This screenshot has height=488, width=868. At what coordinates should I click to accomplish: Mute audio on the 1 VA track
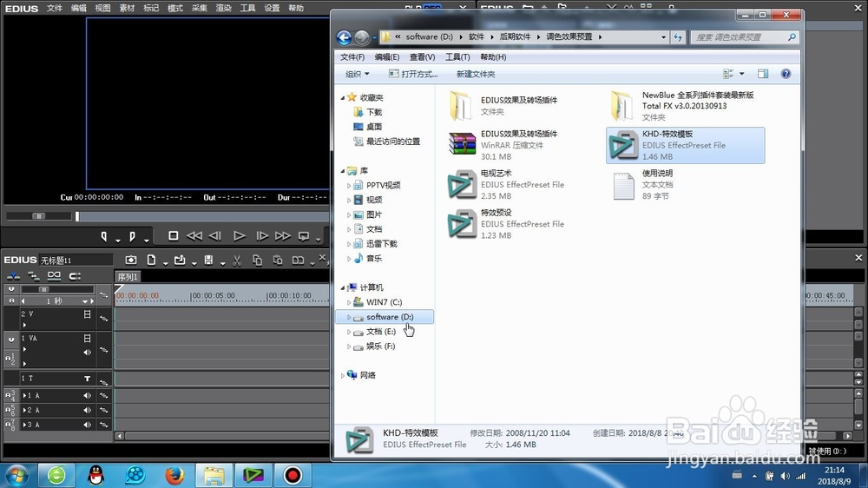coord(87,353)
